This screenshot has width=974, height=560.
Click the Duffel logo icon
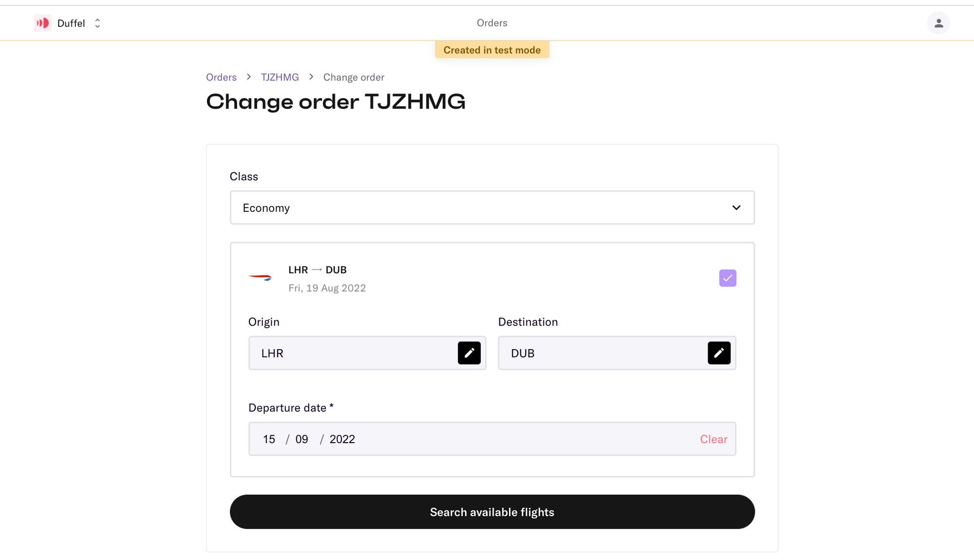pos(41,23)
